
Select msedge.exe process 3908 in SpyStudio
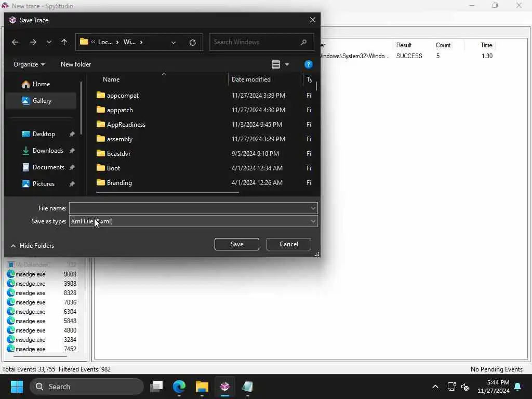pyautogui.click(x=42, y=284)
